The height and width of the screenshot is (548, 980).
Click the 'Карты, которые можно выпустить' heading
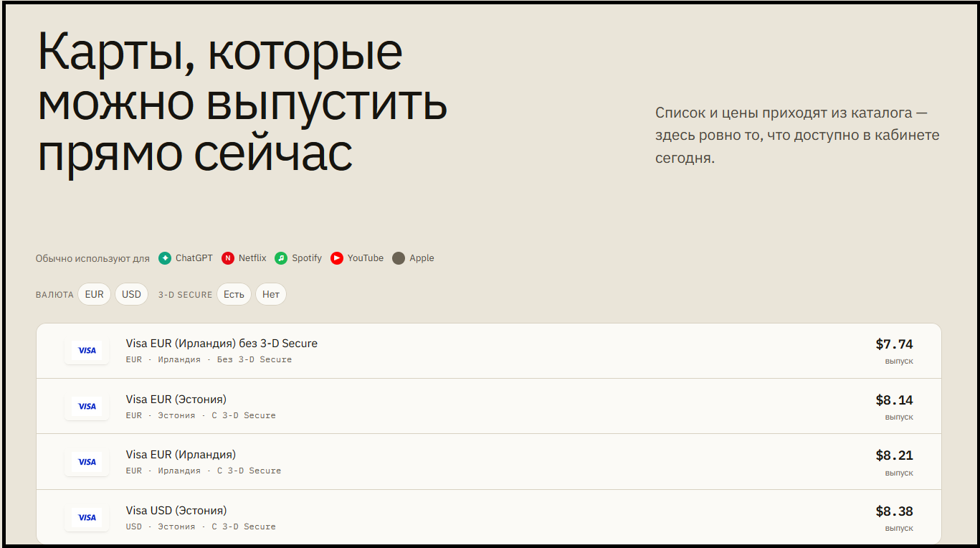242,102
